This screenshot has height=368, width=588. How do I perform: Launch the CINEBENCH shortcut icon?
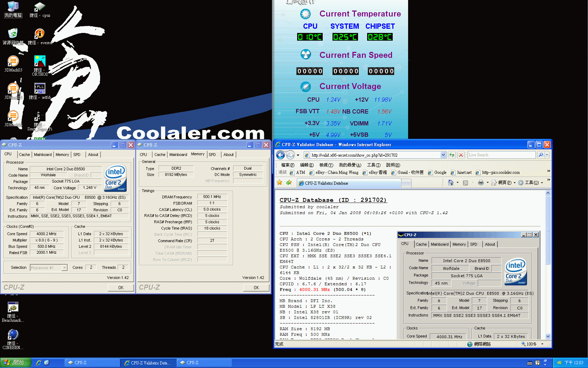[x=13, y=339]
